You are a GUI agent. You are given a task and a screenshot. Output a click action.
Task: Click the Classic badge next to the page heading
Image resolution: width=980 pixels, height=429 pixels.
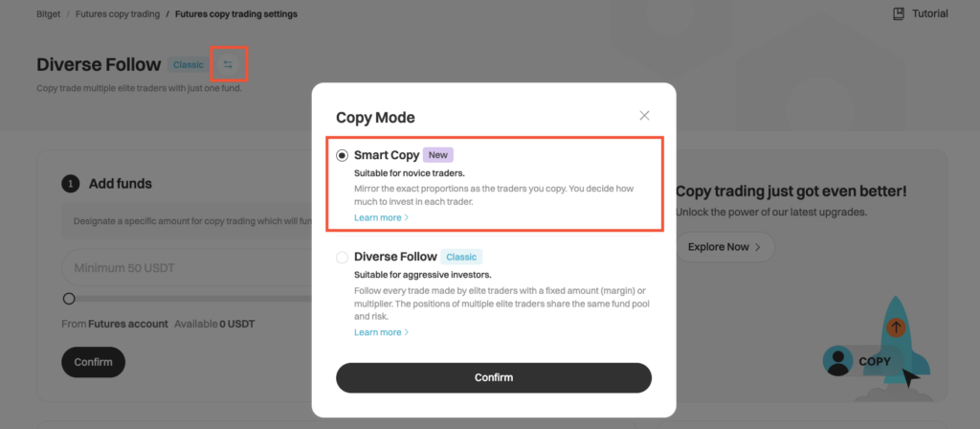(188, 65)
